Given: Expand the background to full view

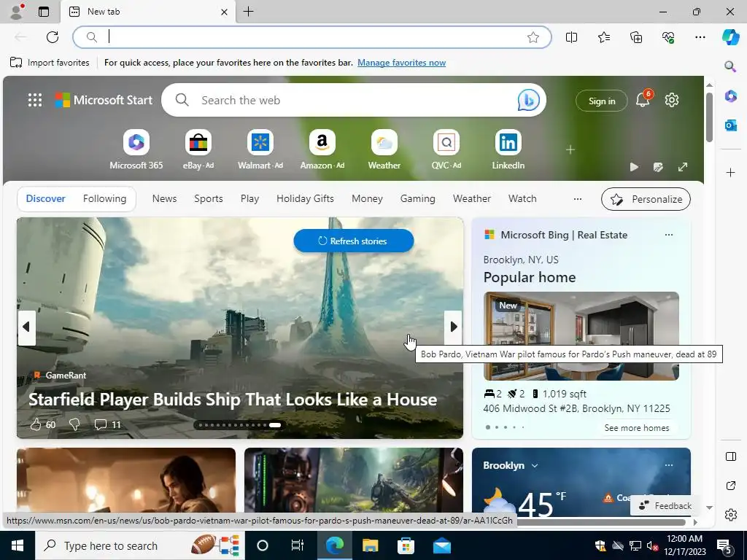Looking at the screenshot, I should pos(683,167).
